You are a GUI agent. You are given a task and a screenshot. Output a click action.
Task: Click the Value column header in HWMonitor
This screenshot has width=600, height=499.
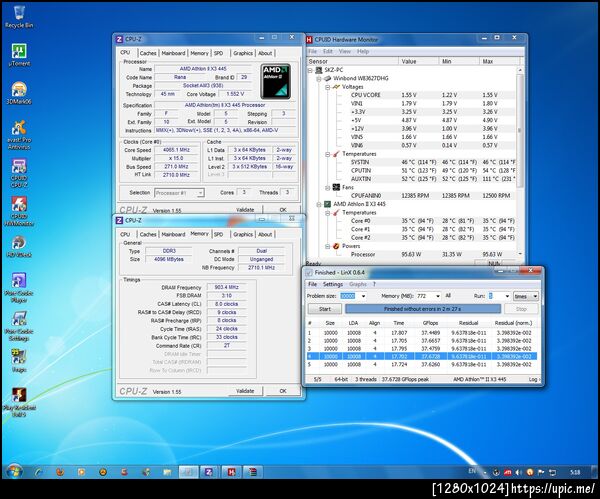point(418,61)
